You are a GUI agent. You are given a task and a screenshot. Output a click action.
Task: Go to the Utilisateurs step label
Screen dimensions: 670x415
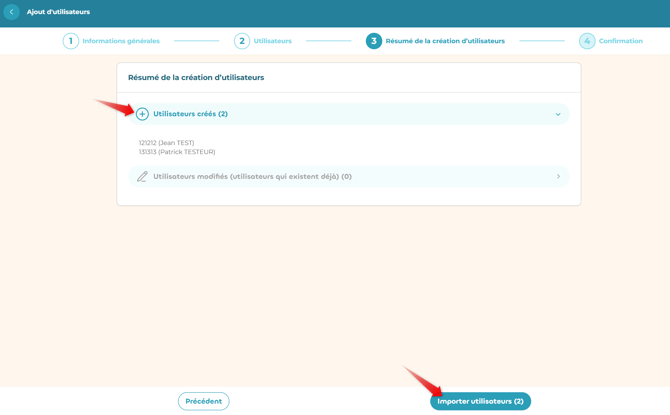tap(272, 41)
